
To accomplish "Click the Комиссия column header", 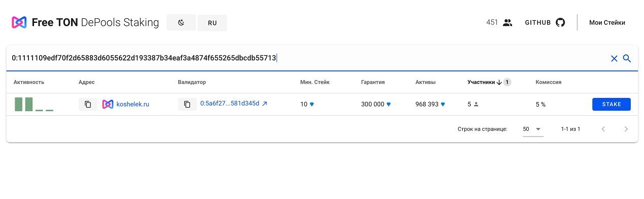I will tap(548, 82).
